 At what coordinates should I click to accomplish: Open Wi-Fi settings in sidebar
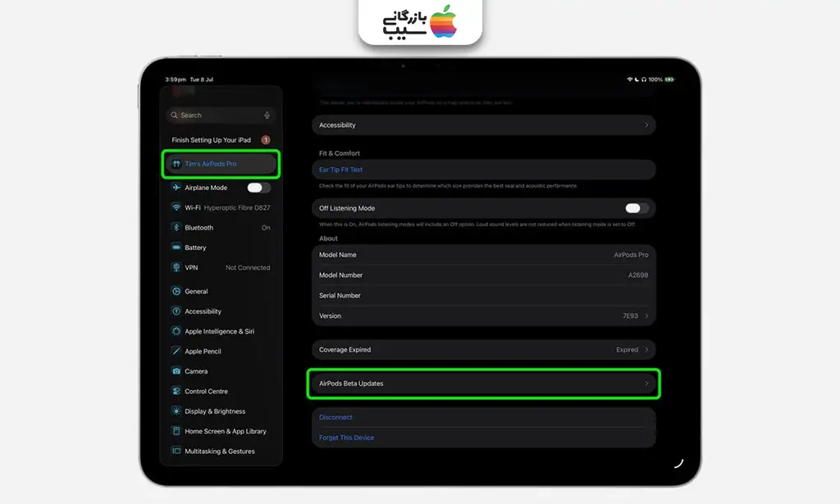point(221,207)
